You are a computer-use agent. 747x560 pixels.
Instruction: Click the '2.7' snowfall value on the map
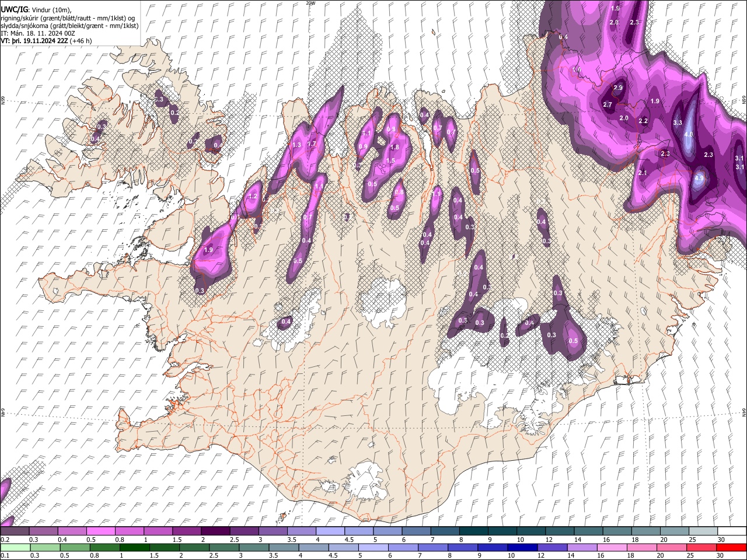pos(608,105)
